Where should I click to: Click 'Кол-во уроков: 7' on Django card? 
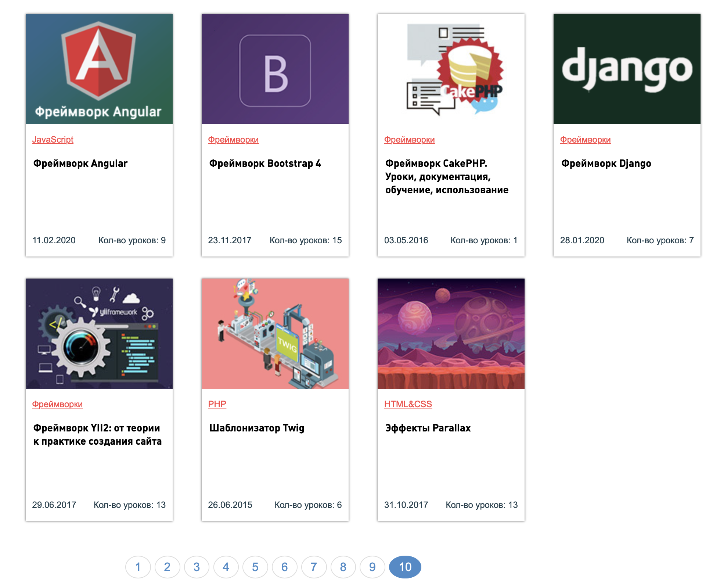click(660, 240)
